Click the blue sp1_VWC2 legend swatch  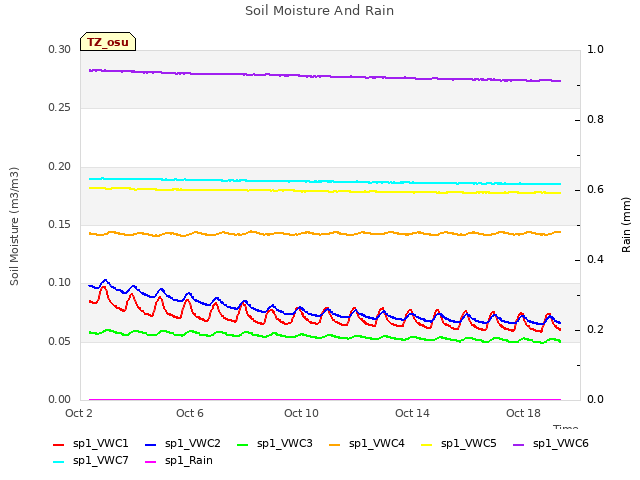click(151, 444)
